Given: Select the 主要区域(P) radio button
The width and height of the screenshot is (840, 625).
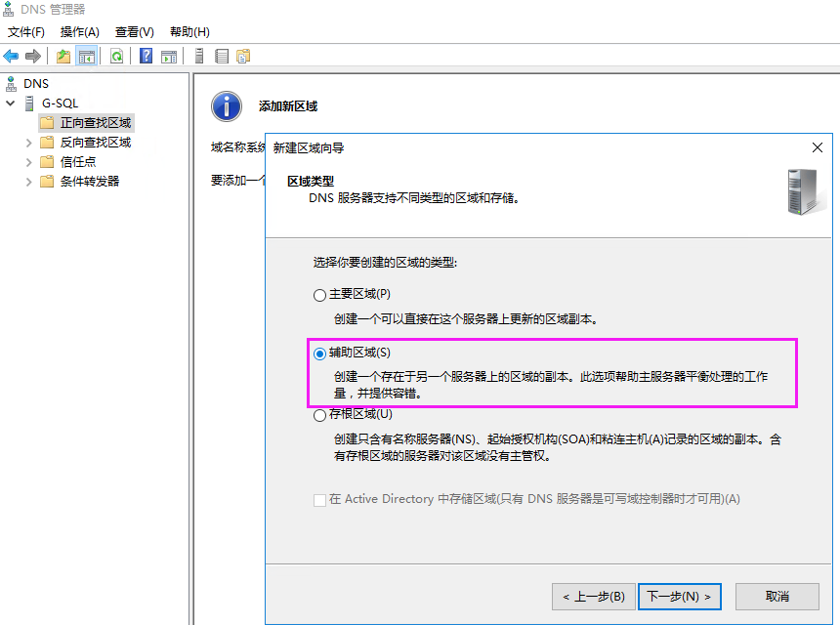Looking at the screenshot, I should (x=319, y=295).
